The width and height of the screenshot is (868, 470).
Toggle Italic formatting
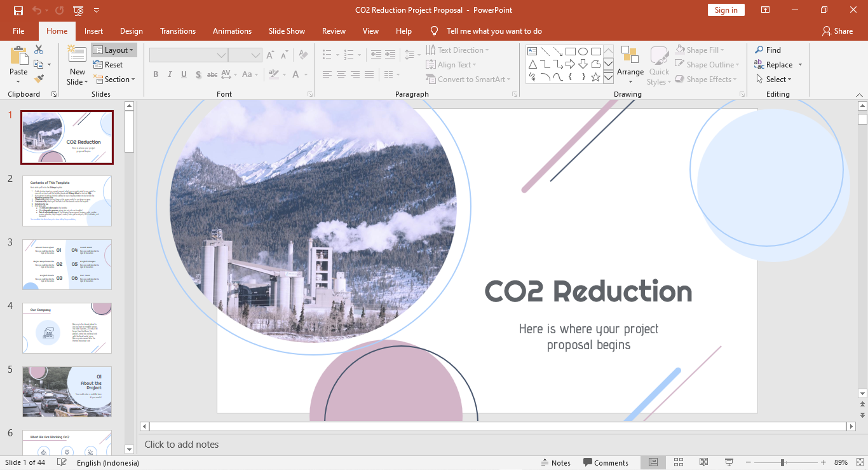(x=170, y=74)
